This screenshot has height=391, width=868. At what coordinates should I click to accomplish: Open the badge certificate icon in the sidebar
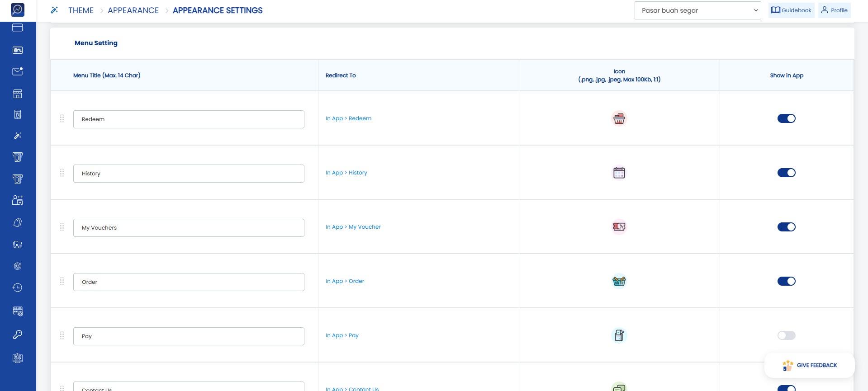click(x=18, y=358)
